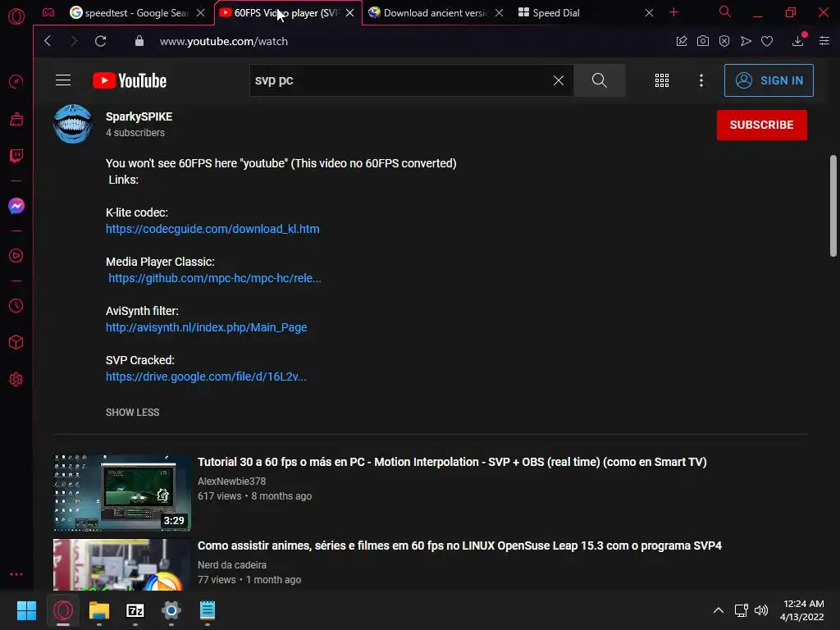Image resolution: width=840 pixels, height=630 pixels.
Task: Open YouTube settings three-dots menu
Action: tap(701, 80)
